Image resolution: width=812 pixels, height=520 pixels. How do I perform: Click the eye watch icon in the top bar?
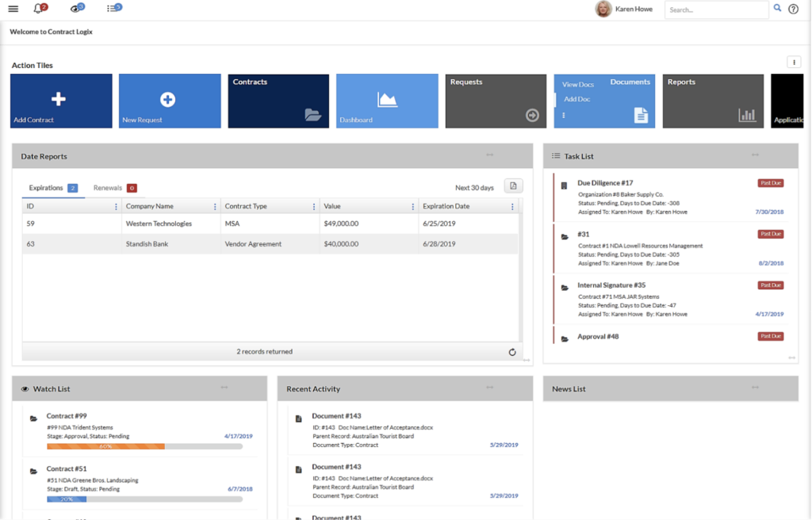[x=75, y=7]
